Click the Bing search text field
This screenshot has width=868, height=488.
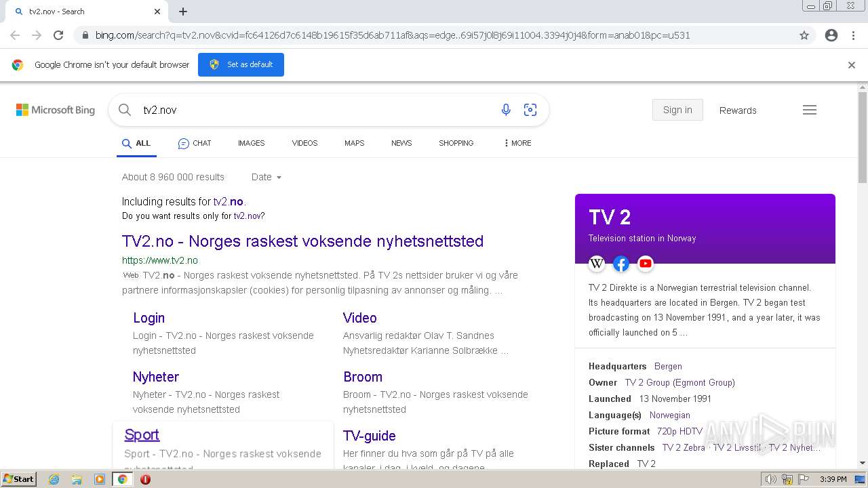(315, 110)
